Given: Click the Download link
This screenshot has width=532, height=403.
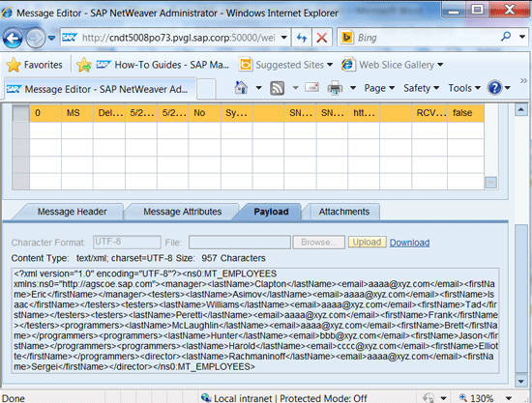Looking at the screenshot, I should 409,243.
